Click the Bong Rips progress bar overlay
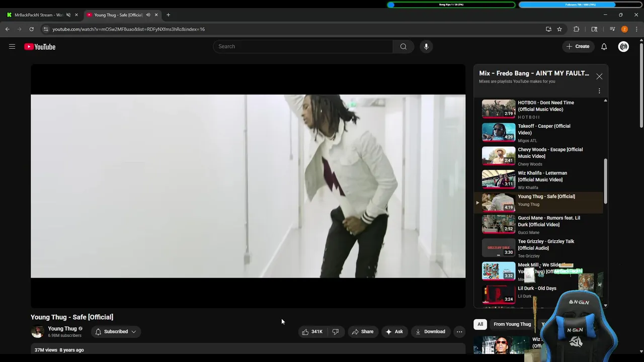Viewport: 644px width, 362px height. pos(451,5)
